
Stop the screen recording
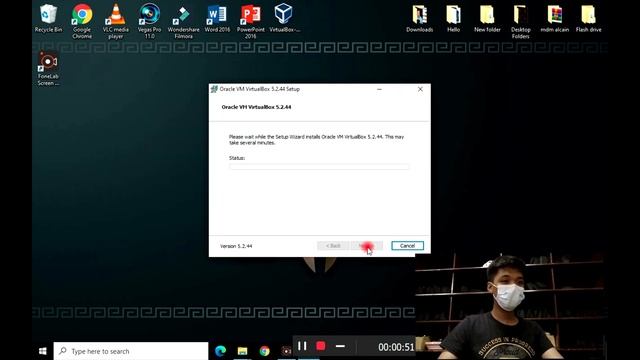tap(321, 346)
